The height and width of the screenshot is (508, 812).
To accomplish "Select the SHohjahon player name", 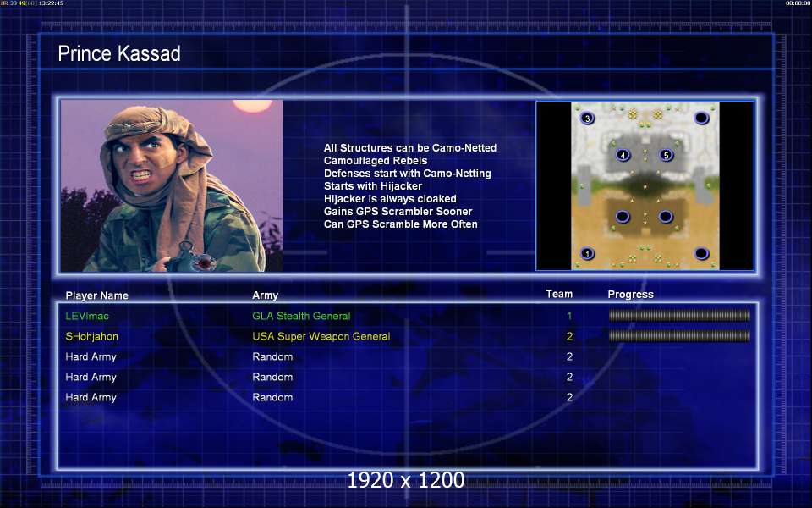I will [x=91, y=336].
